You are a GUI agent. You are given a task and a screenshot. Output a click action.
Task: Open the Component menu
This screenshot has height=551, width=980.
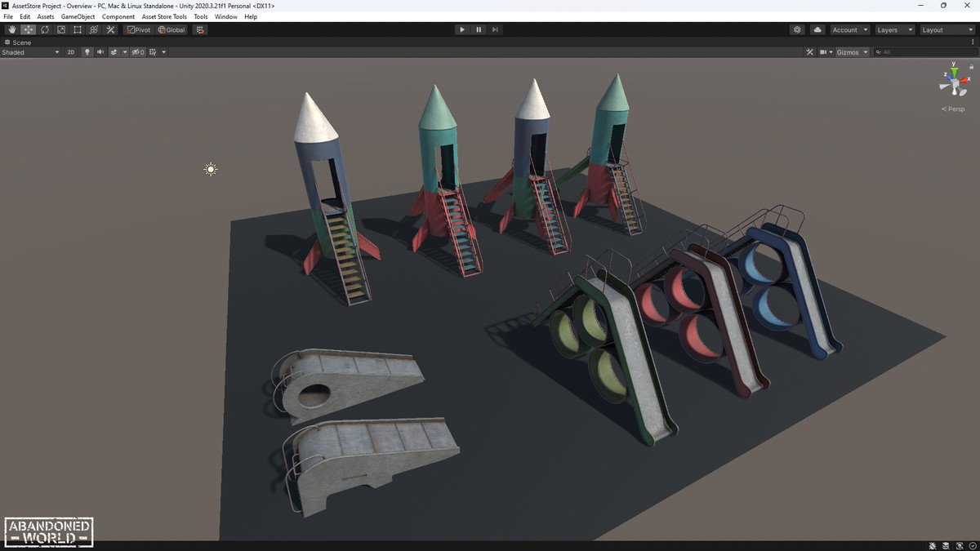point(118,16)
